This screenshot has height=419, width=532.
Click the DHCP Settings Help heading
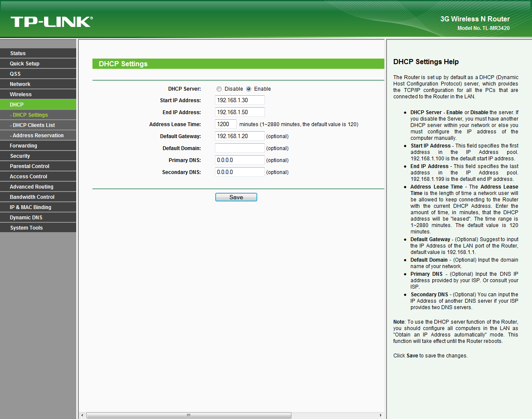426,62
